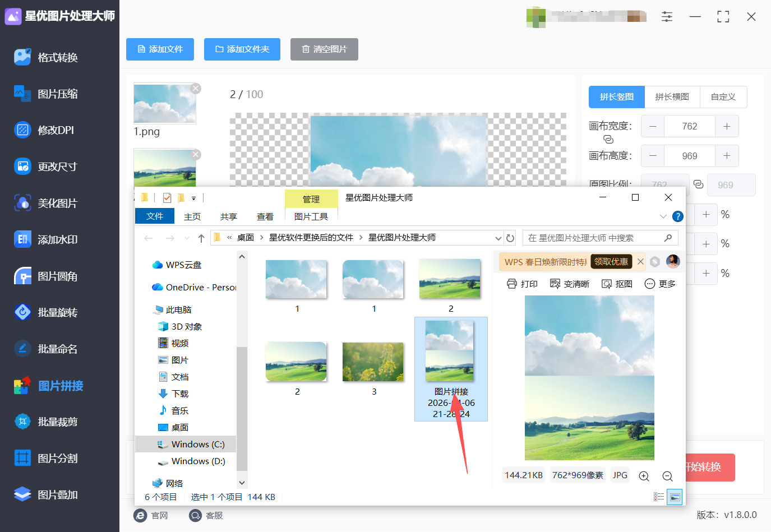Click 变清晰 enhance in preview pane

(x=570, y=284)
